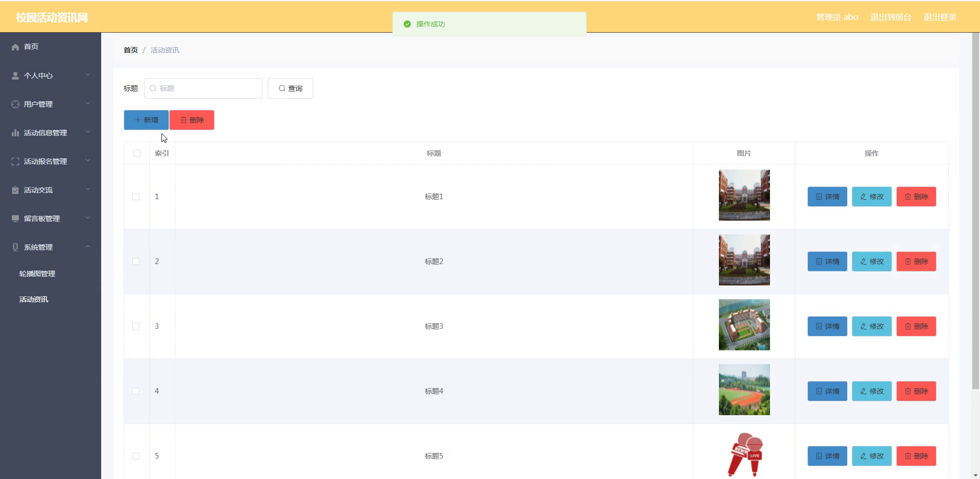Open the 标题1 school building thumbnail
This screenshot has width=980, height=479.
tap(744, 195)
